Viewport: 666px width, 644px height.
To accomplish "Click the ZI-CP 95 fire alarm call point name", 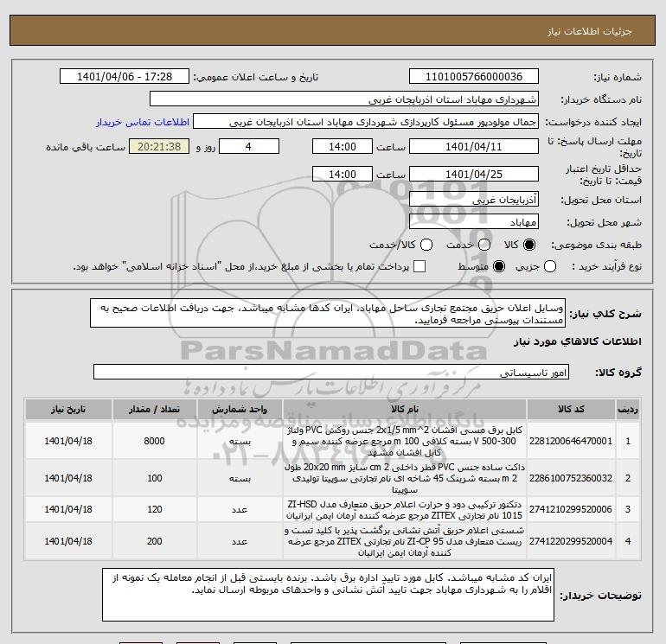I will 405,541.
